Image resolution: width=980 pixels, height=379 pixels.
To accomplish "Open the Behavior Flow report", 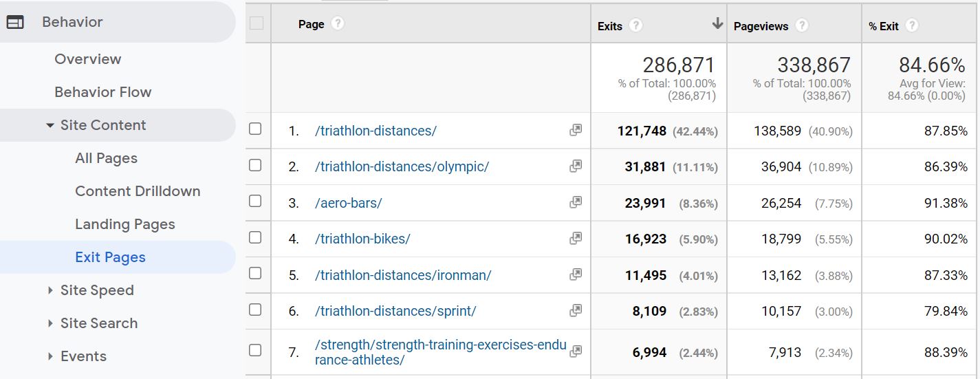I will tap(103, 92).
